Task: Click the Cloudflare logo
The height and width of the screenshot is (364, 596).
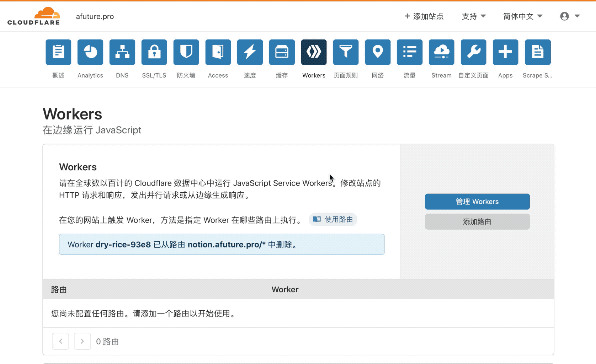Action: (x=34, y=16)
